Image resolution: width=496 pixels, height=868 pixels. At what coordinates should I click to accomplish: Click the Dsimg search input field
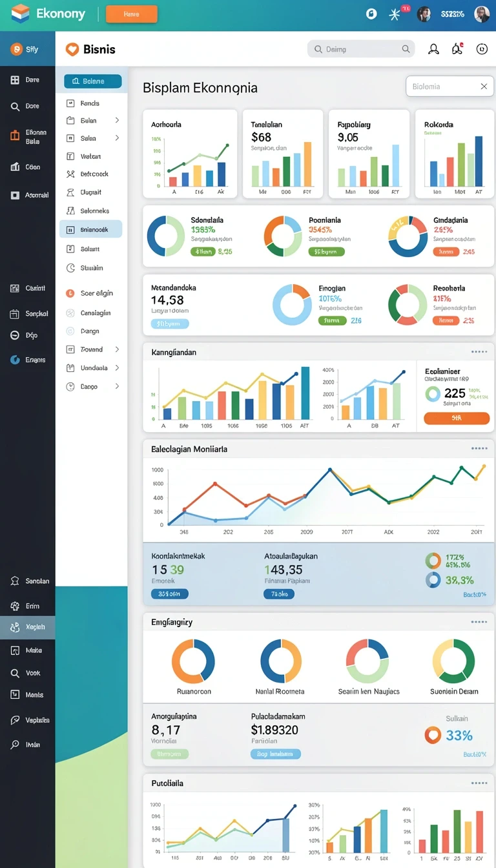click(360, 49)
